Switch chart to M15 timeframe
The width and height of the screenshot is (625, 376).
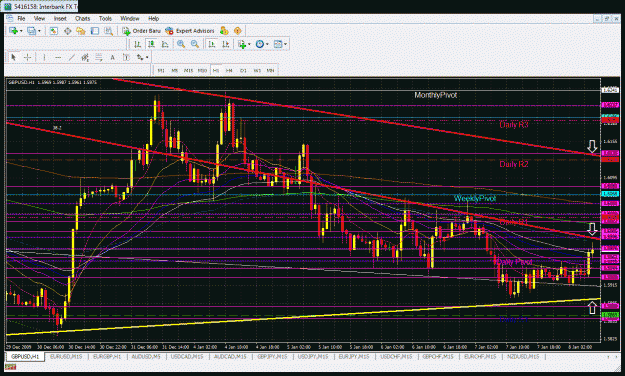(188, 71)
